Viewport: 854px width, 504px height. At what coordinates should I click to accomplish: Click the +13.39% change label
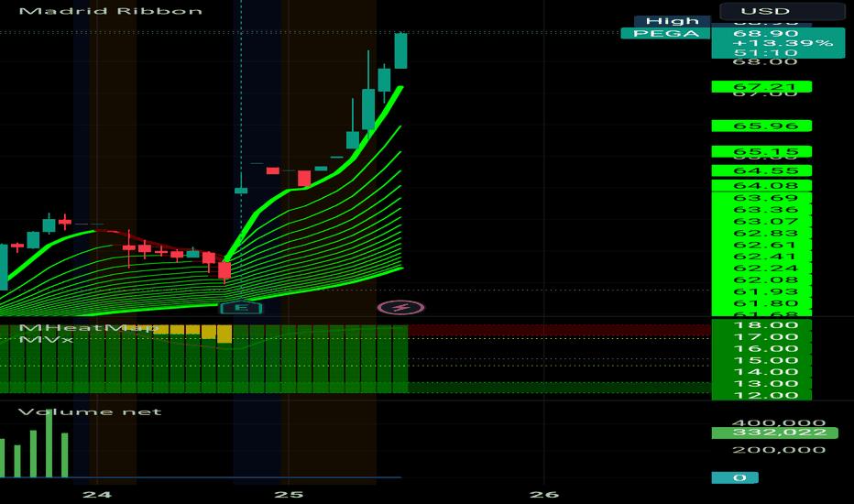point(783,43)
